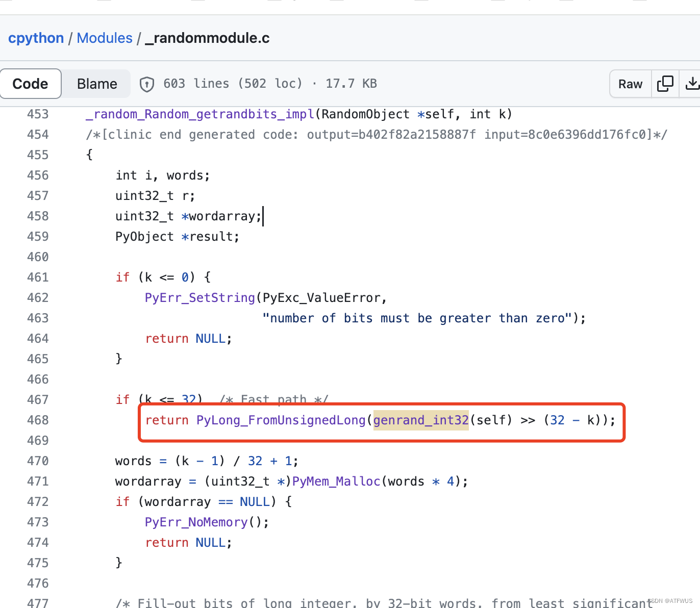Viewport: 700px width, 608px height.
Task: Click "uint32_t r;" on line 457
Action: pyautogui.click(x=156, y=196)
